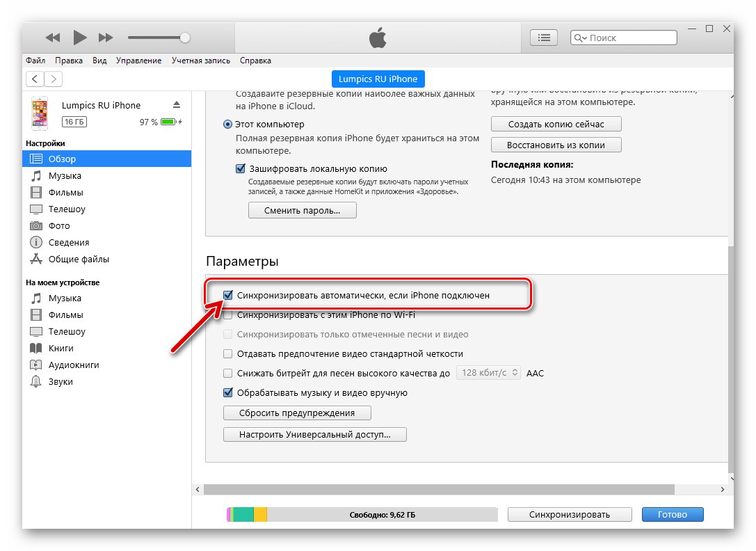Eject the Lumpics RU iPhone device
This screenshot has height=551, width=756.
(178, 105)
